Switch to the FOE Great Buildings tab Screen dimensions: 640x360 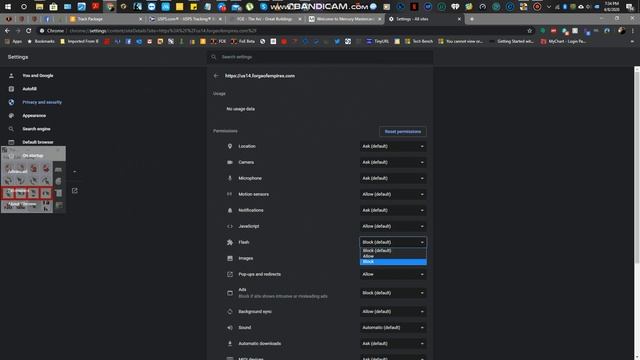tap(265, 19)
